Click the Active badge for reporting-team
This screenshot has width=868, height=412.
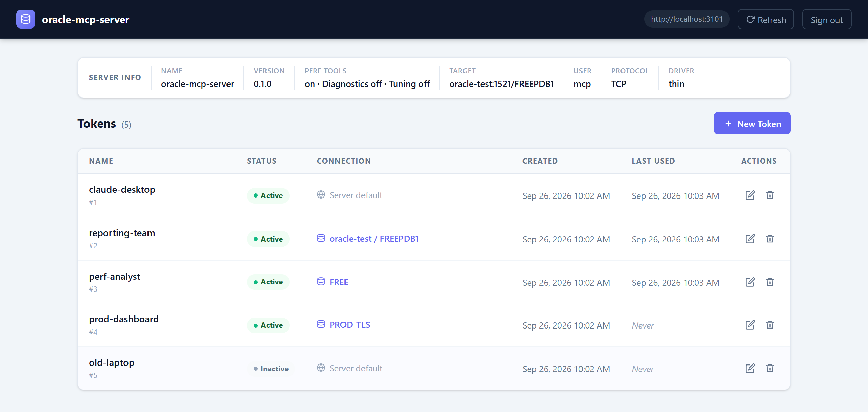(268, 239)
